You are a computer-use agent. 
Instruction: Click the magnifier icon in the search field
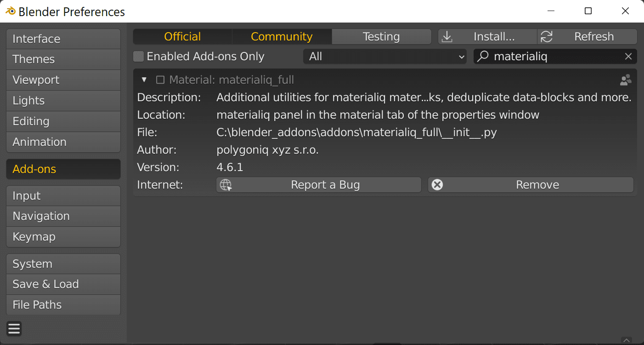tap(482, 57)
